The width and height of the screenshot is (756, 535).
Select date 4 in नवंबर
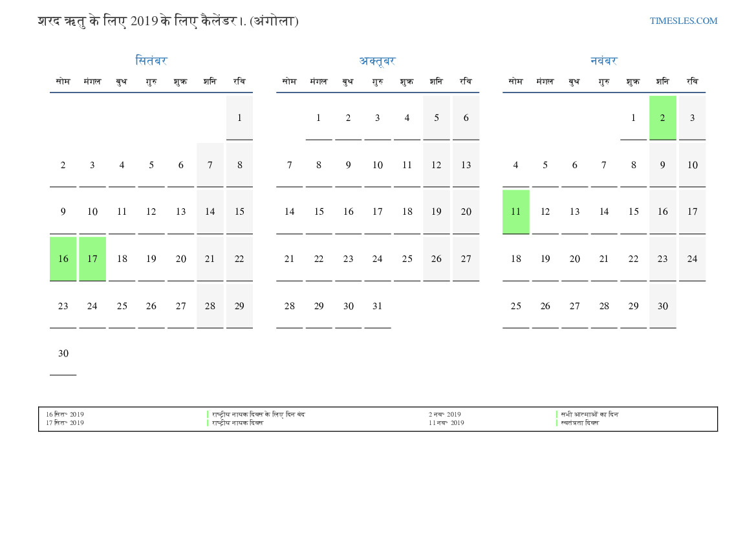(516, 165)
